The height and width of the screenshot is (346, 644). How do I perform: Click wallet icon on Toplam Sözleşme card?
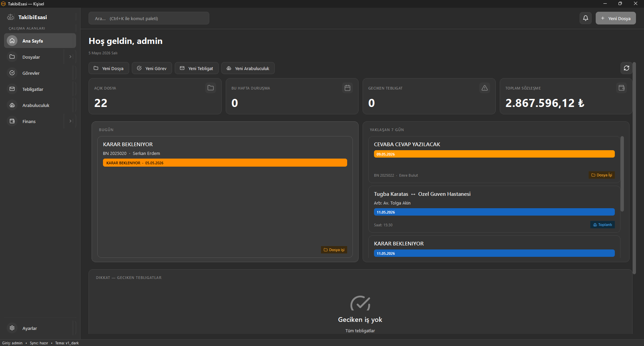(622, 88)
